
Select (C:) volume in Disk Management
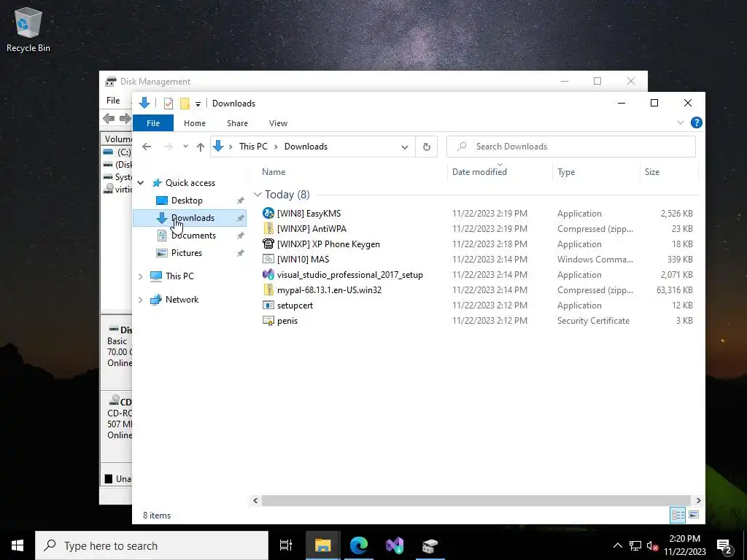pyautogui.click(x=117, y=152)
